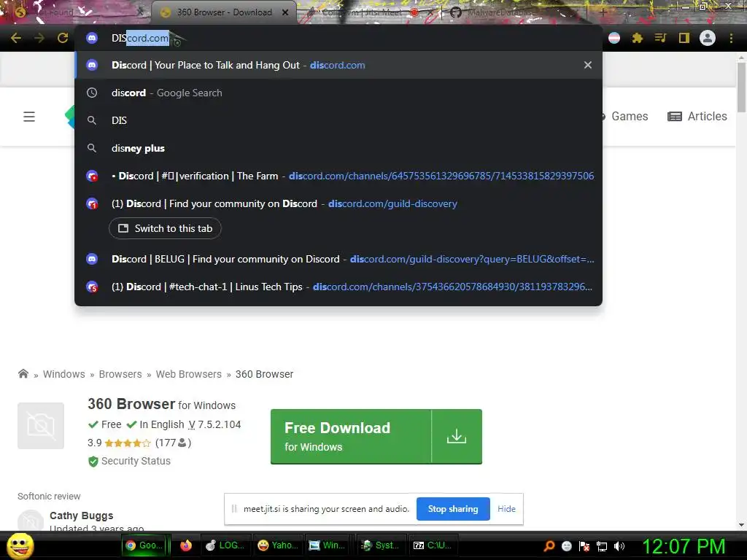Select the guild-discovery Discord suggestion
The width and height of the screenshot is (747, 560).
(x=338, y=204)
